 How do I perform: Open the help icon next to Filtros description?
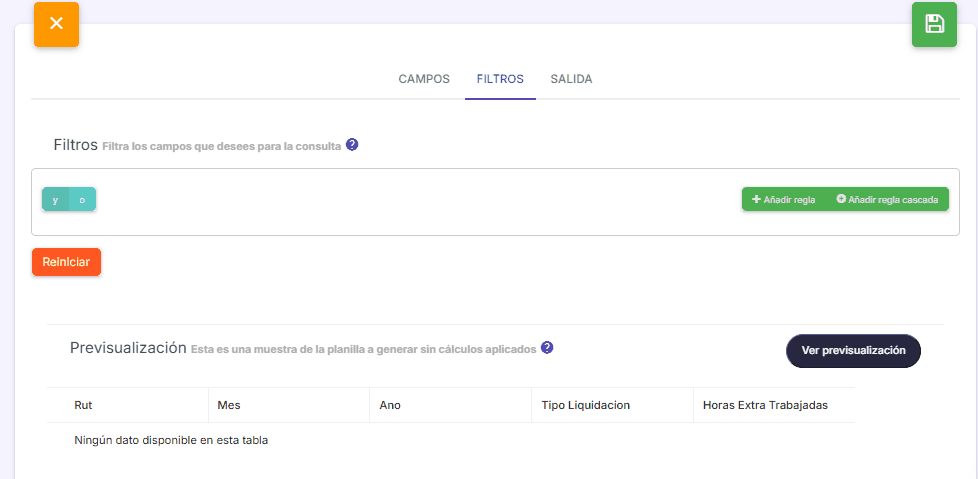click(x=352, y=145)
